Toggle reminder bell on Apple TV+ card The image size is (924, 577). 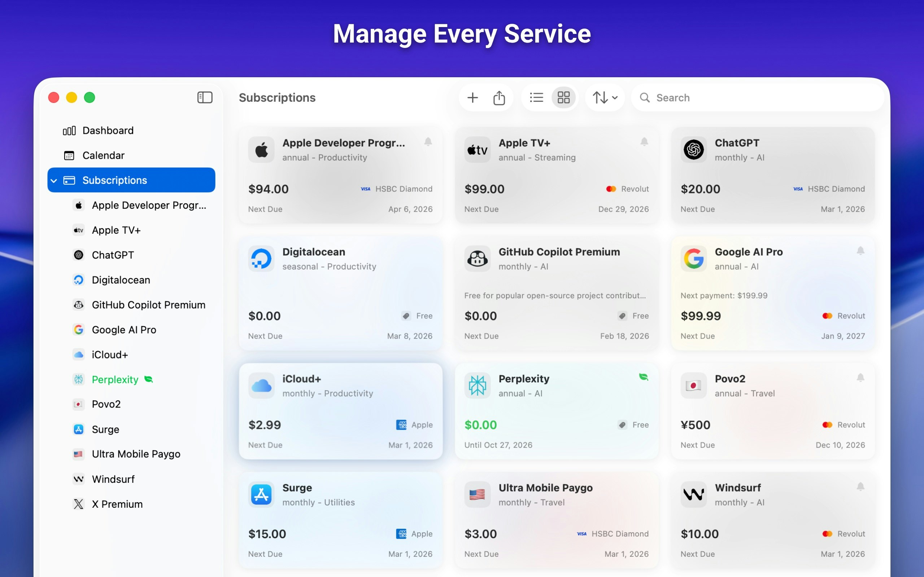pos(644,142)
